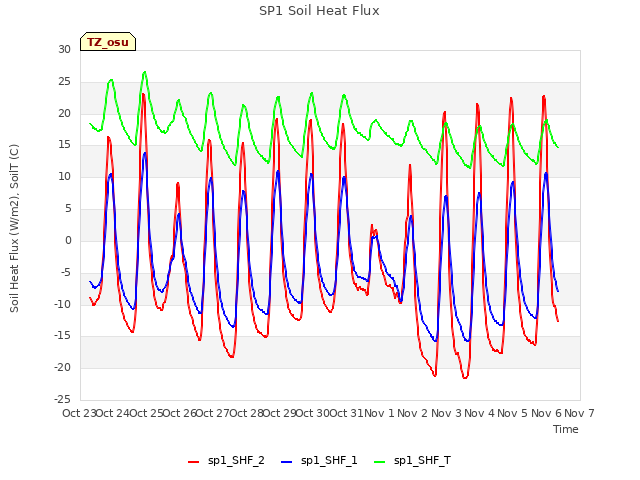Click the Nov 6 x-axis tick label
The image size is (640, 480).
click(546, 413)
